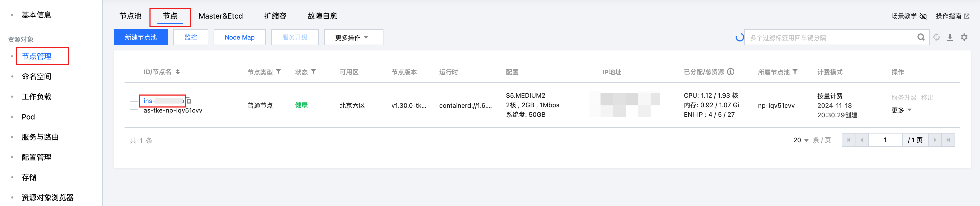The width and height of the screenshot is (980, 206).
Task: Filter by node type column
Action: coord(279,72)
